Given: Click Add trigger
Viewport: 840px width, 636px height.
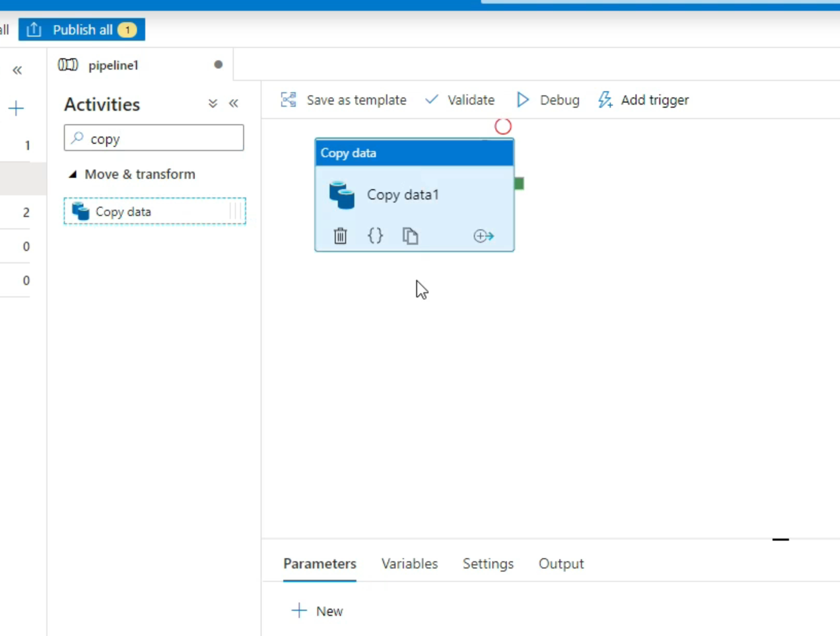Looking at the screenshot, I should 643,100.
